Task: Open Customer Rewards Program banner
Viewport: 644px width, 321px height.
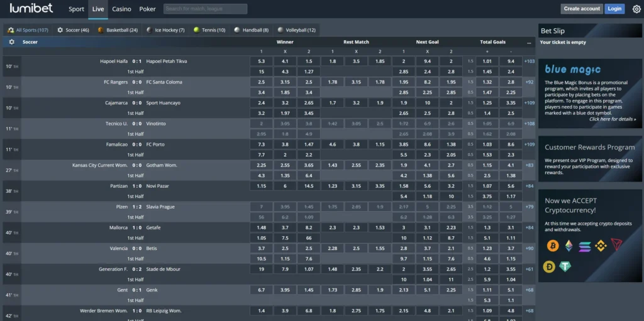Action: [x=590, y=159]
